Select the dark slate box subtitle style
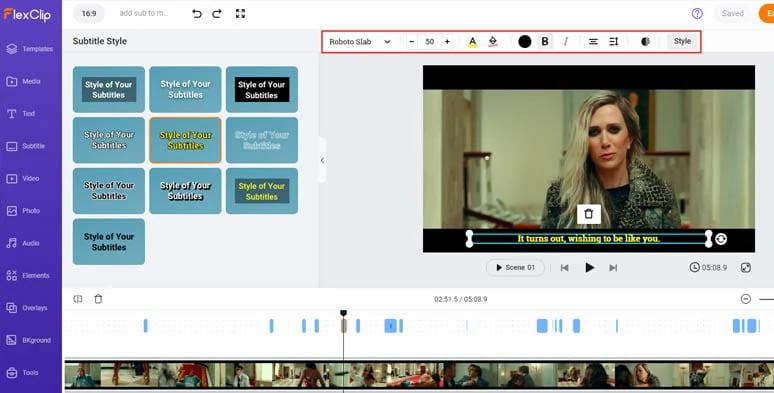 (x=109, y=89)
